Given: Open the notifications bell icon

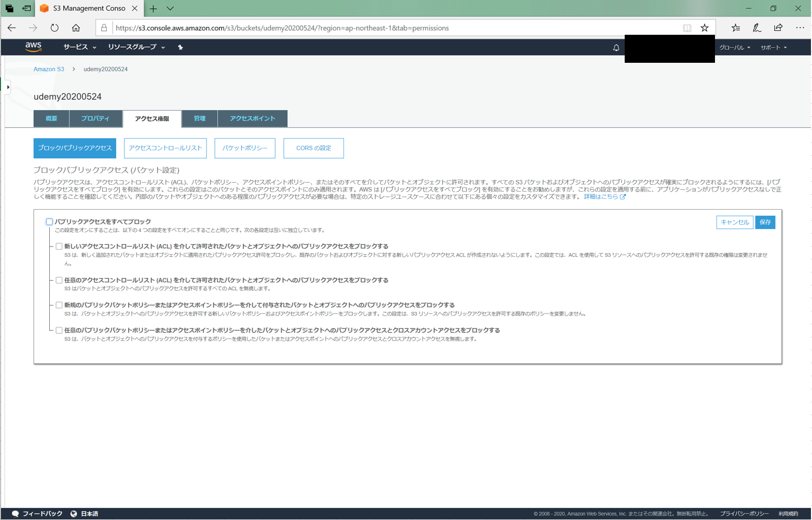Looking at the screenshot, I should pyautogui.click(x=616, y=48).
